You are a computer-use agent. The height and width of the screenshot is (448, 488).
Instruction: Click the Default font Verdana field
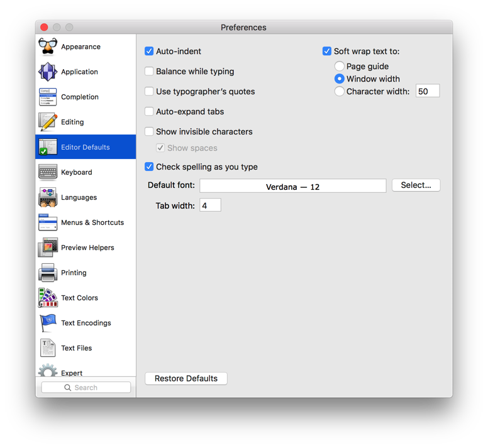[293, 186]
